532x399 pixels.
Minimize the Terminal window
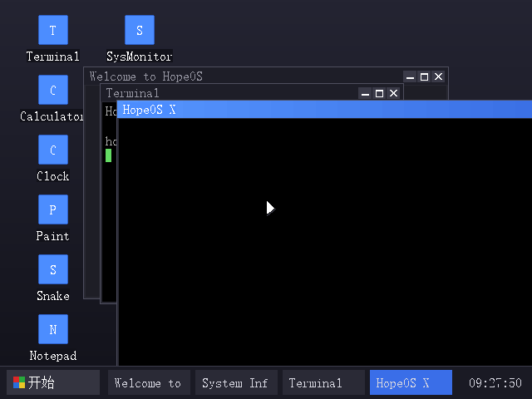coord(365,93)
